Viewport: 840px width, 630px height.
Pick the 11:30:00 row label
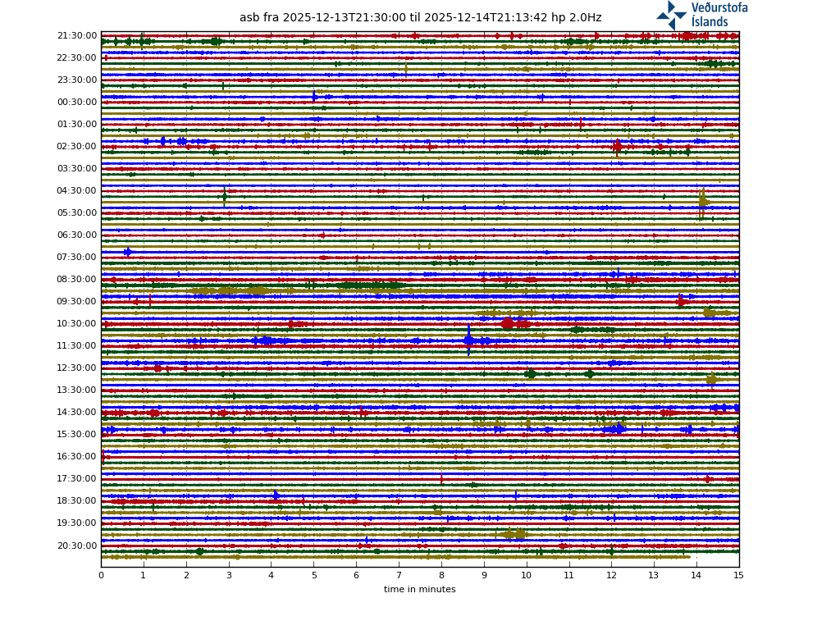(x=77, y=346)
